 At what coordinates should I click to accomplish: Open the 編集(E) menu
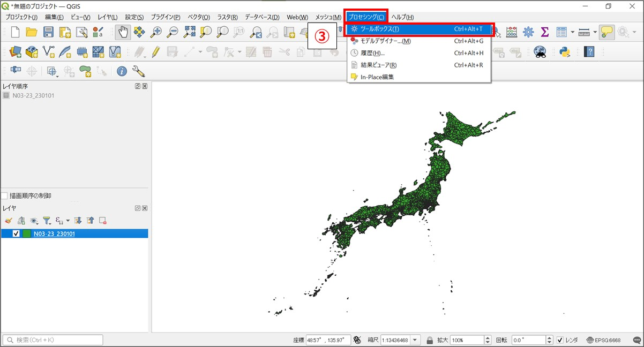pyautogui.click(x=54, y=17)
